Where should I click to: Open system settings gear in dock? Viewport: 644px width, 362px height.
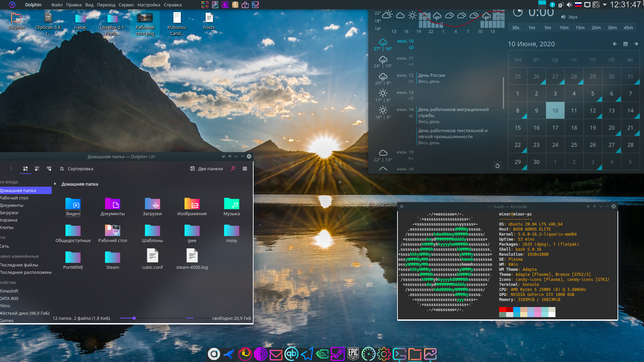click(384, 354)
